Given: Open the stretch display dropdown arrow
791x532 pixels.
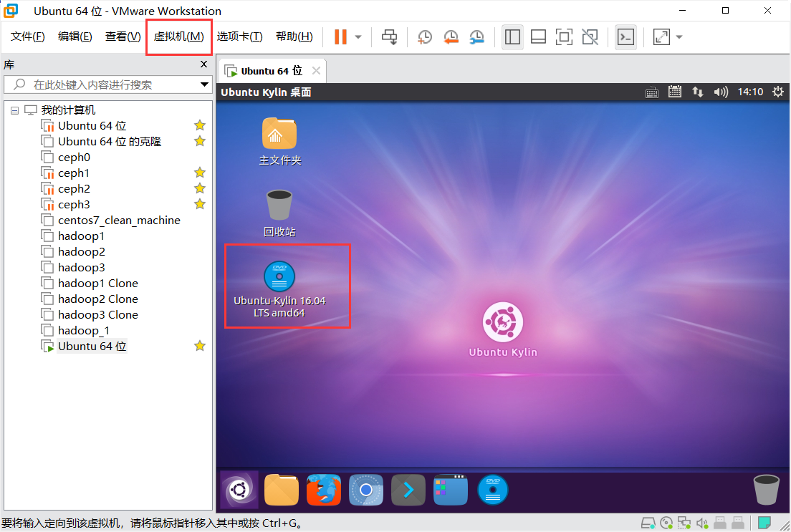Looking at the screenshot, I should (x=679, y=37).
